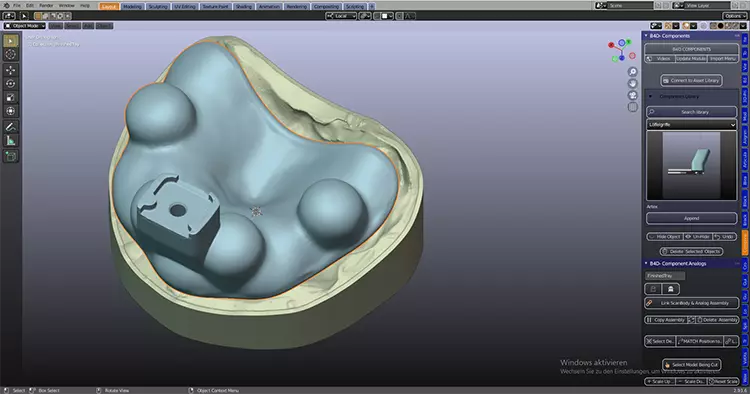This screenshot has height=394, width=750.
Task: Click the link icon button beside MATCH Position
Action: coord(730,341)
